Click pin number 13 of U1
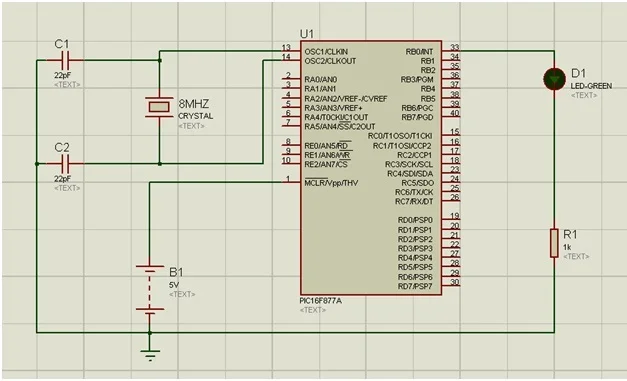 286,48
